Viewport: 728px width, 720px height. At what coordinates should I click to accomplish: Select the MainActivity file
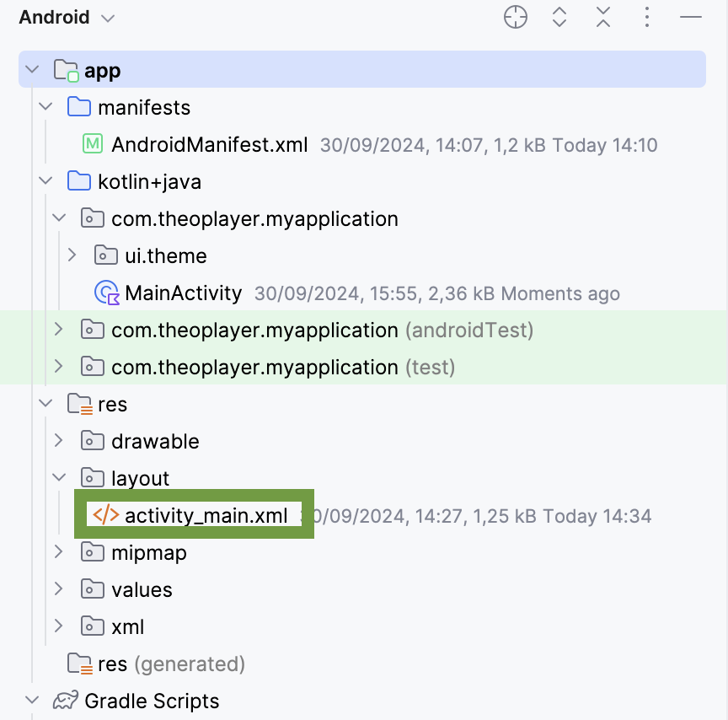(x=183, y=293)
